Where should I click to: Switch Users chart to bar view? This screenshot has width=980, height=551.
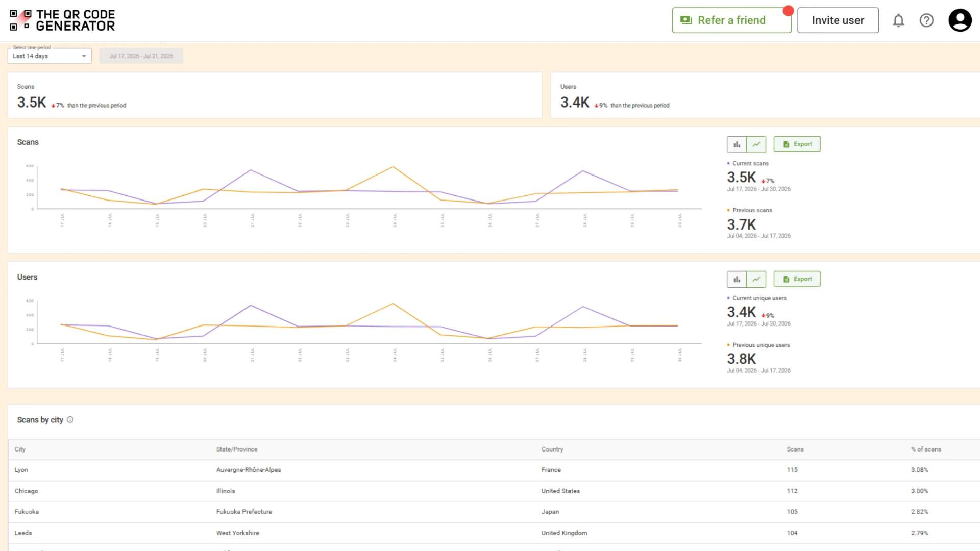tap(737, 279)
